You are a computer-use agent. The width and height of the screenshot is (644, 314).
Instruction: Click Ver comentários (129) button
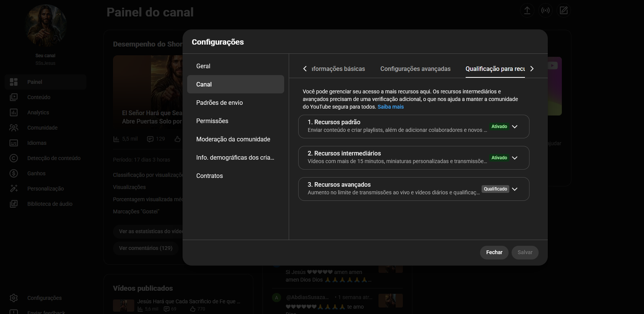click(x=146, y=248)
